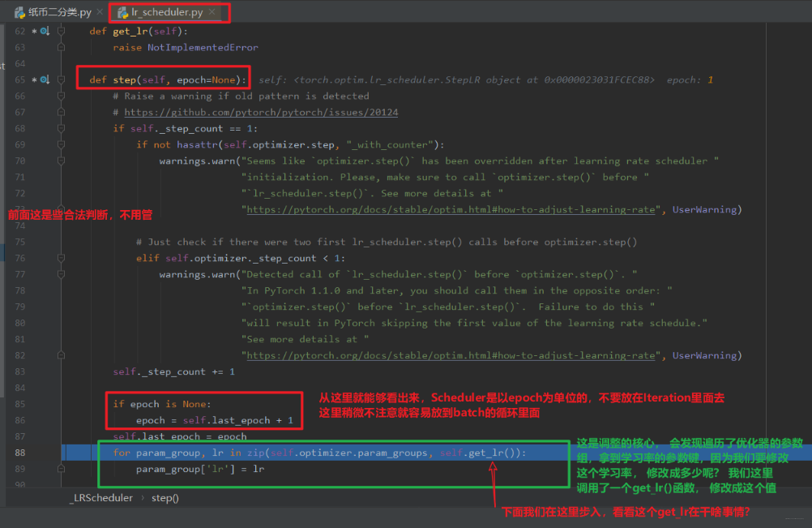
Task: Select the lr_scheduler.py editor tab
Action: (x=167, y=12)
